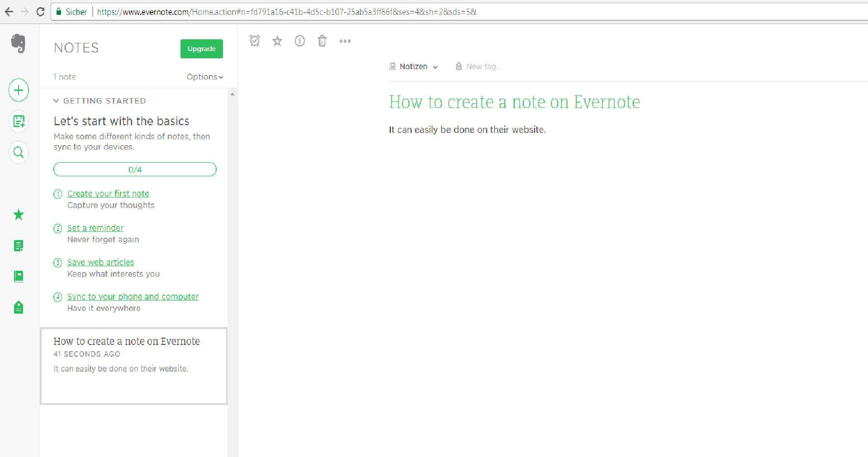Screen dimensions: 868x457
Task: Open 'Set a reminder' link
Action: pos(95,228)
